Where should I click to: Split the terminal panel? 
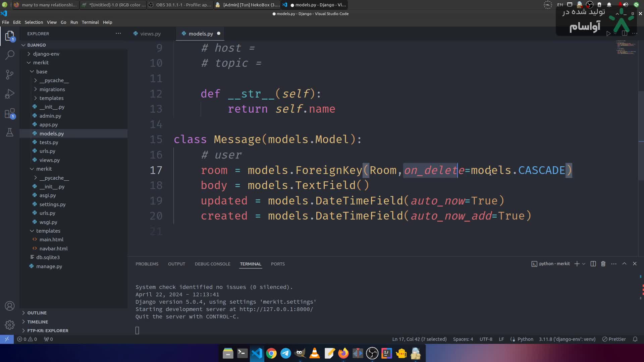tap(593, 264)
